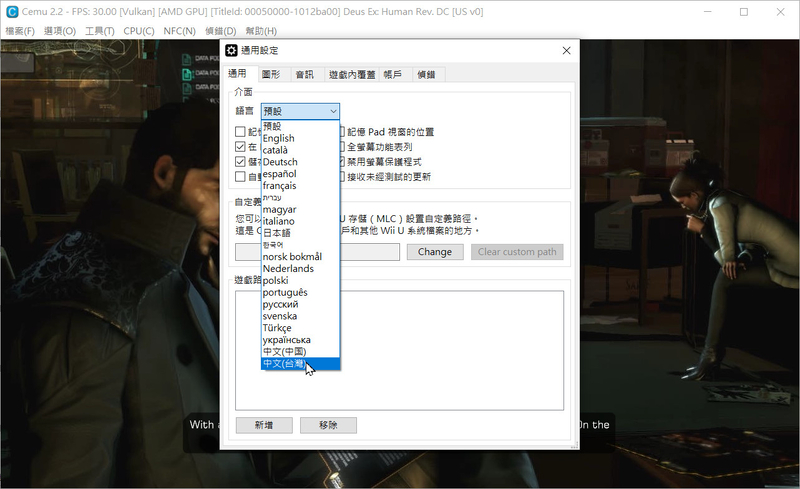
Task: Select italiano in the language list
Action: point(300,221)
